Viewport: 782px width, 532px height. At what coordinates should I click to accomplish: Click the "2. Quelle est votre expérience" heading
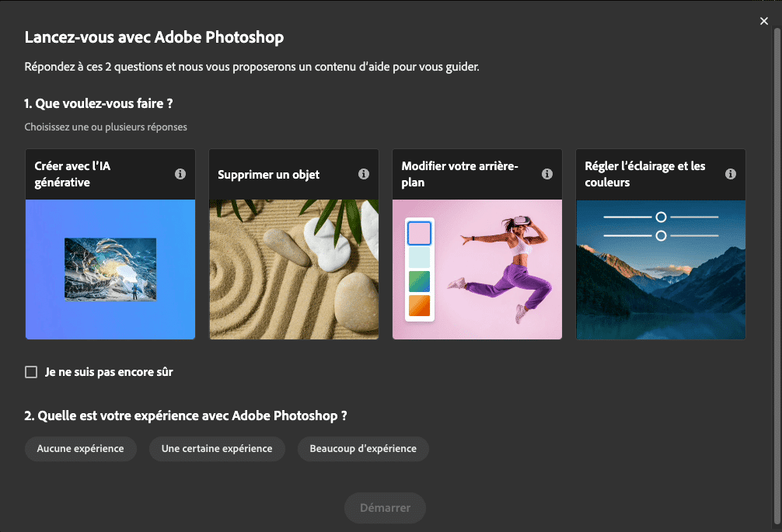(186, 416)
